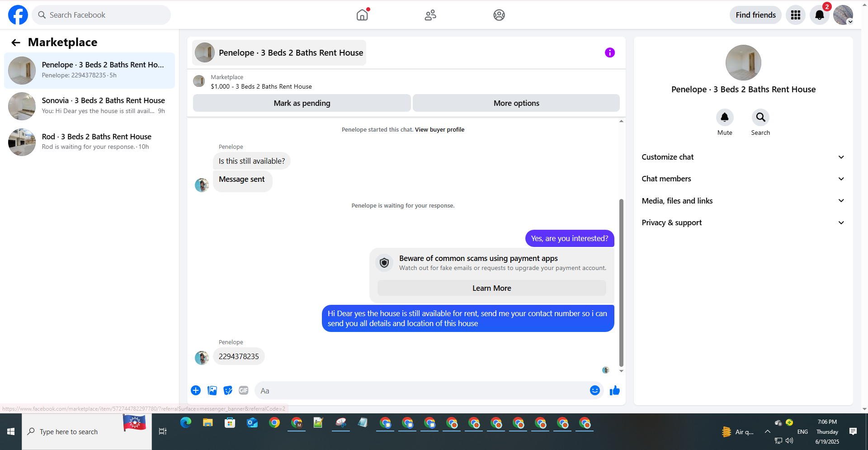Expand the Privacy & support section
This screenshot has width=868, height=450.
click(x=743, y=223)
